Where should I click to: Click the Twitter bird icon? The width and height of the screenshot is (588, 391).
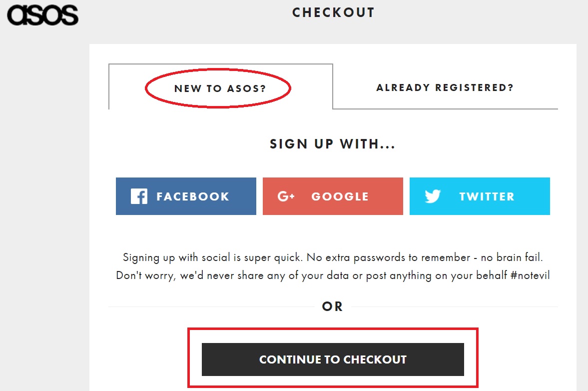[433, 196]
